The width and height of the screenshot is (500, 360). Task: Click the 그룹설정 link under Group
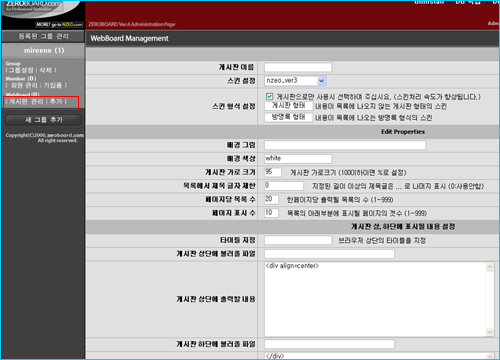point(21,70)
